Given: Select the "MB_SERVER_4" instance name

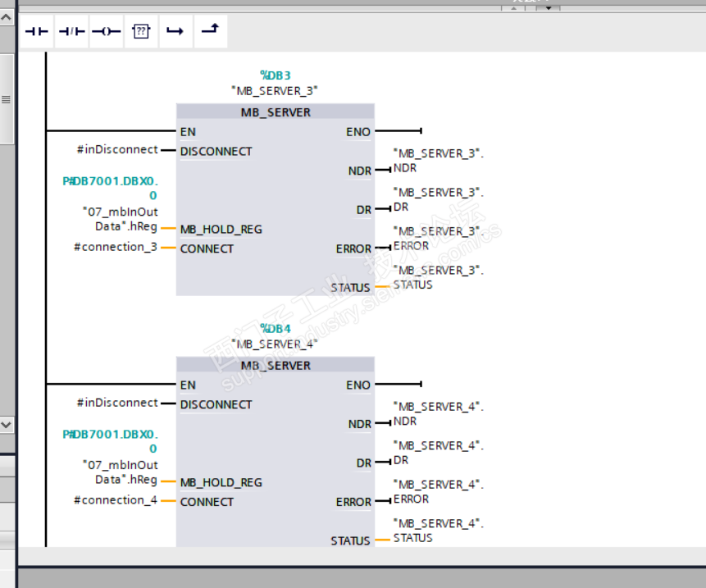Looking at the screenshot, I should [275, 344].
